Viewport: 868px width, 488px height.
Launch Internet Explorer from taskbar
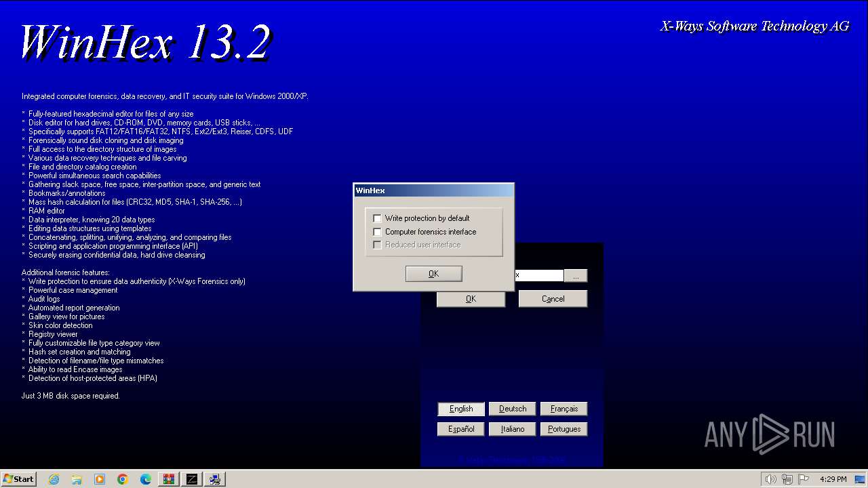tap(54, 479)
